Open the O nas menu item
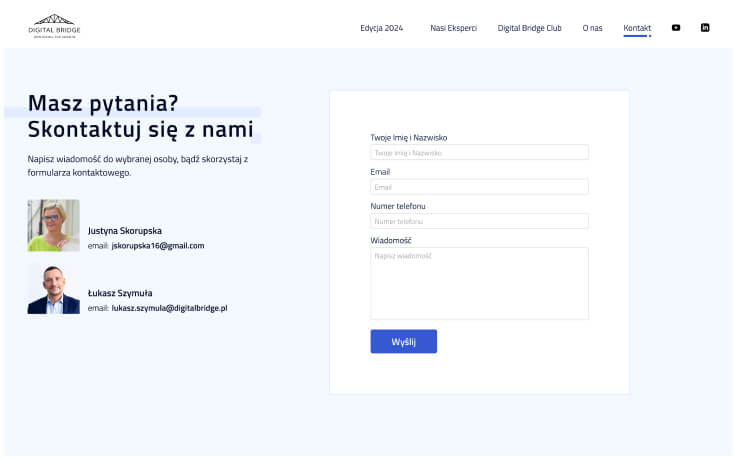Screen dimensions: 737x460 click(x=592, y=28)
